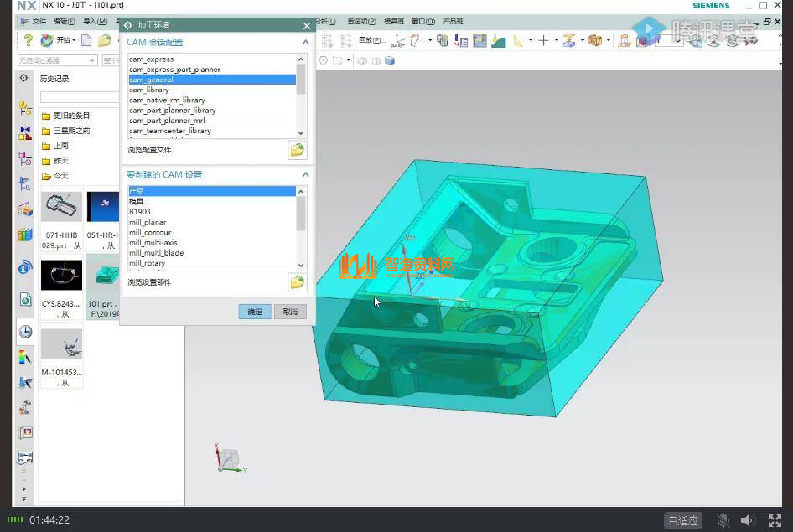Viewport: 793px width, 532px height.
Task: Open the 文件 menu
Action: [39, 21]
